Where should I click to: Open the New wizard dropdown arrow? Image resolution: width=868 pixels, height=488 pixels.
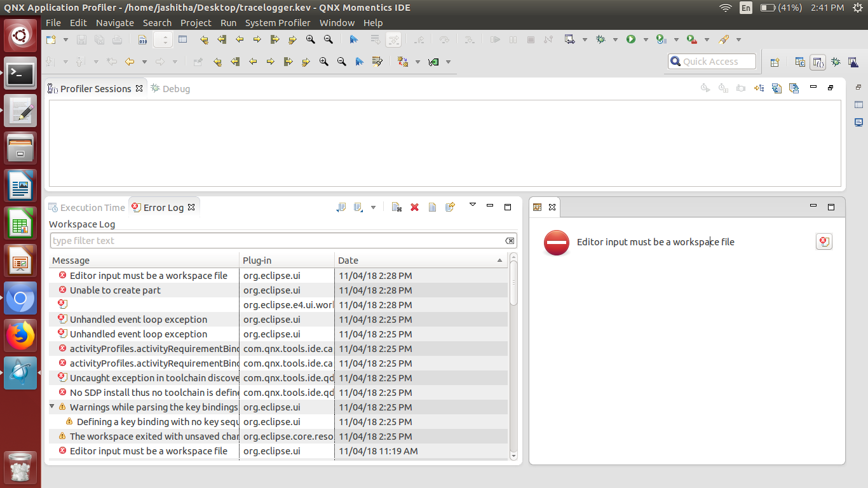coord(65,40)
